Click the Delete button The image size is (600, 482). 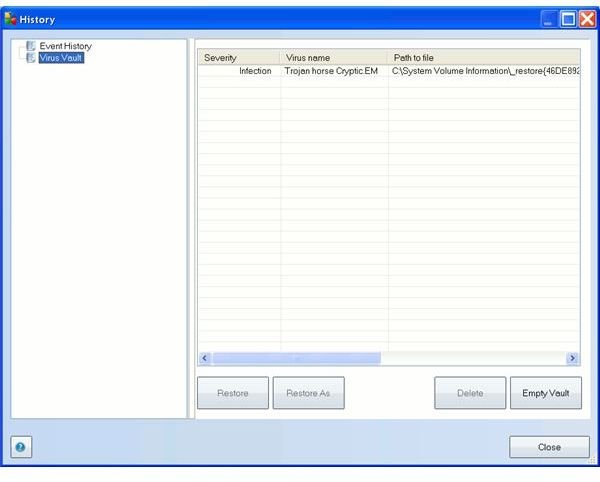(470, 393)
